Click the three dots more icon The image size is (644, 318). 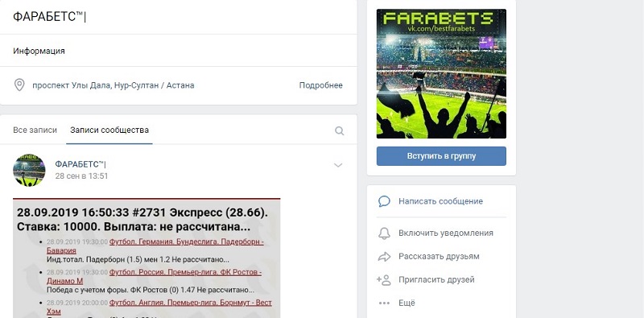384,304
